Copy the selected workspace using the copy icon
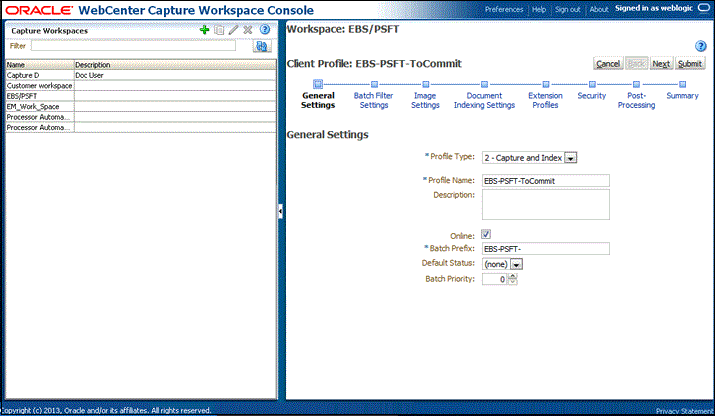Image resolution: width=715 pixels, height=416 pixels. coord(219,30)
